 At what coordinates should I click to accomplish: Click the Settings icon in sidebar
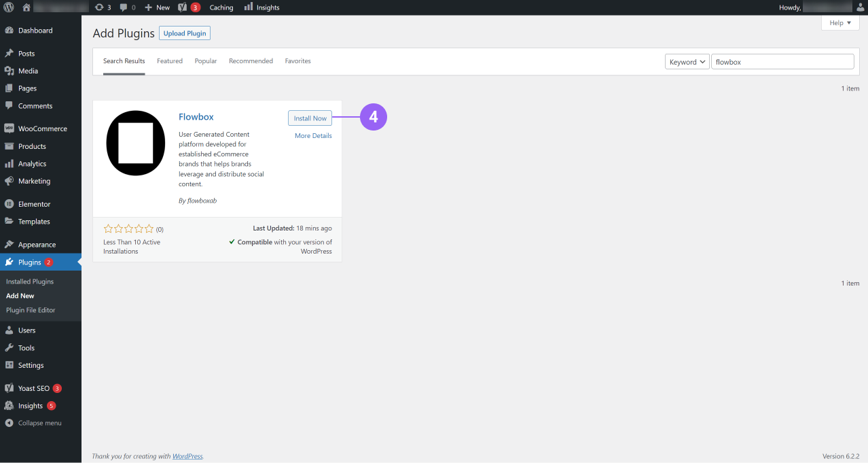9,365
